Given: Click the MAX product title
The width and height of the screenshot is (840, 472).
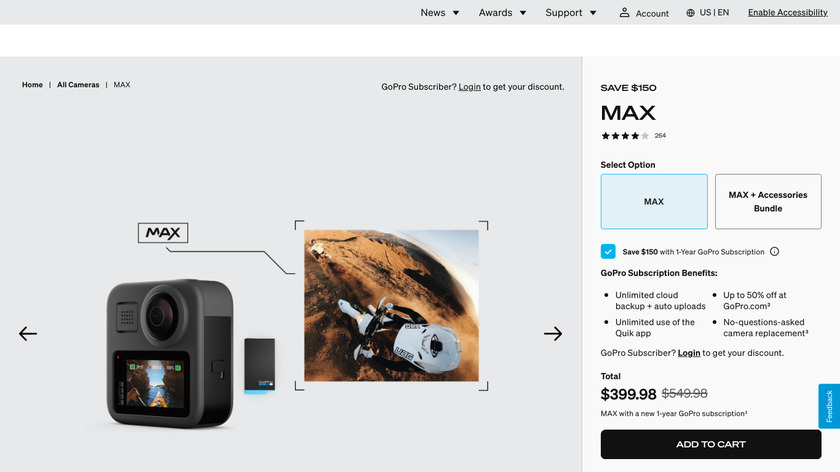Looking at the screenshot, I should click(x=628, y=113).
